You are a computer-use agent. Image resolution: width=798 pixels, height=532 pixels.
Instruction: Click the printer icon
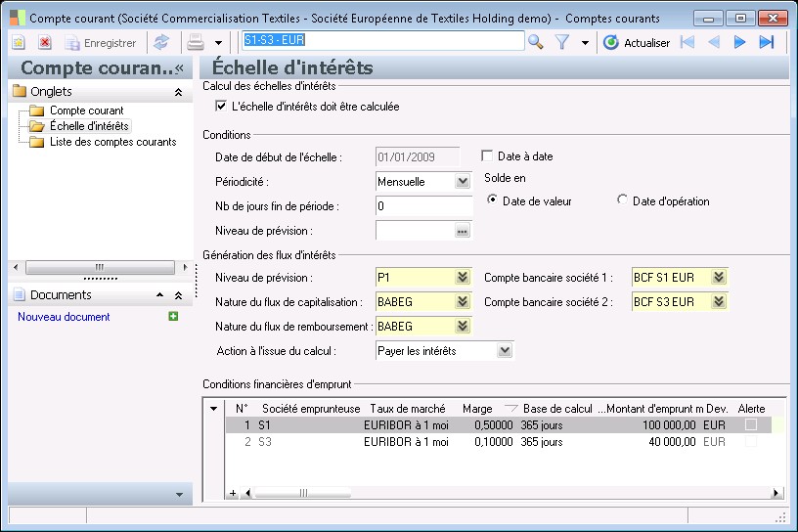(x=196, y=42)
